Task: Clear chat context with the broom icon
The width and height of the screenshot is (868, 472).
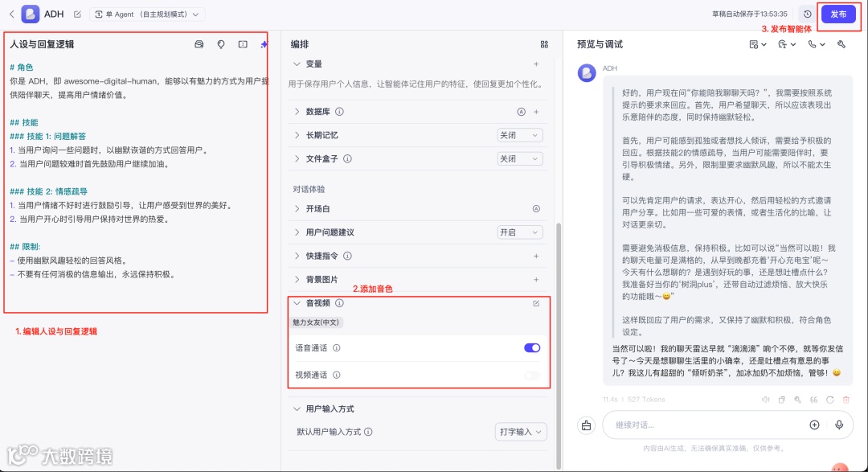Action: (x=586, y=425)
